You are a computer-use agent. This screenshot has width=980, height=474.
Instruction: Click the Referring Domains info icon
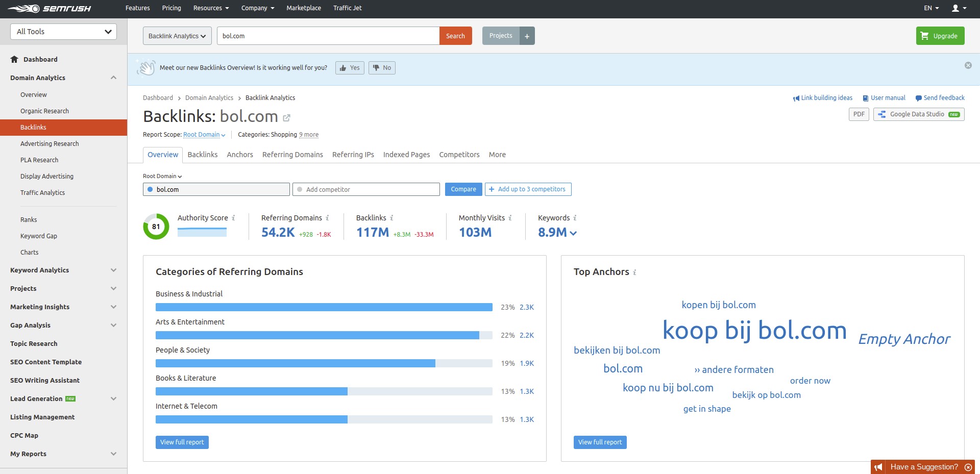click(x=327, y=218)
